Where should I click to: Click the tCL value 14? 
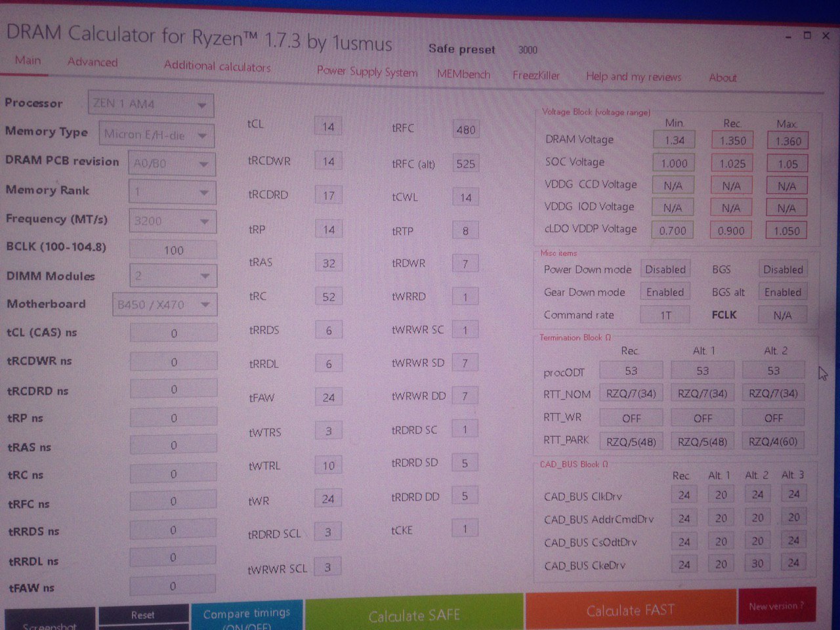pos(328,127)
